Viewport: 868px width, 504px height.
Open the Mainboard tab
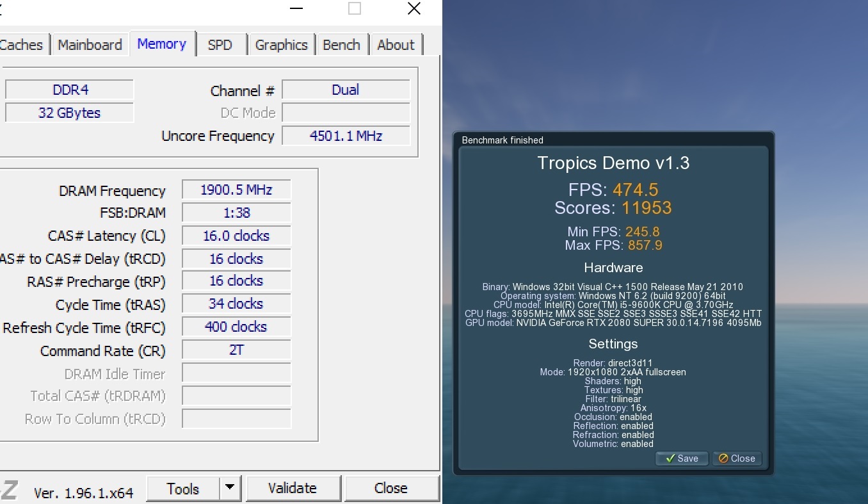click(90, 45)
